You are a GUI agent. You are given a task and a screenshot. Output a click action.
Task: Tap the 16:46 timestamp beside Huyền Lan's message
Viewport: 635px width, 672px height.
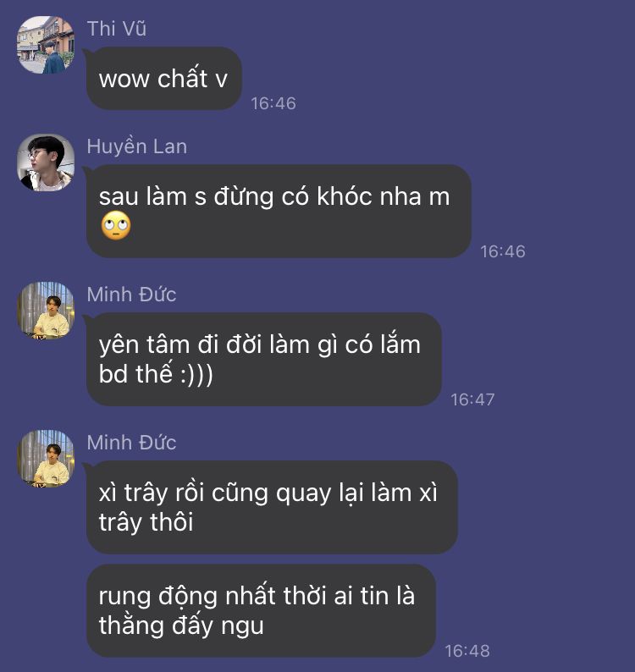point(503,251)
